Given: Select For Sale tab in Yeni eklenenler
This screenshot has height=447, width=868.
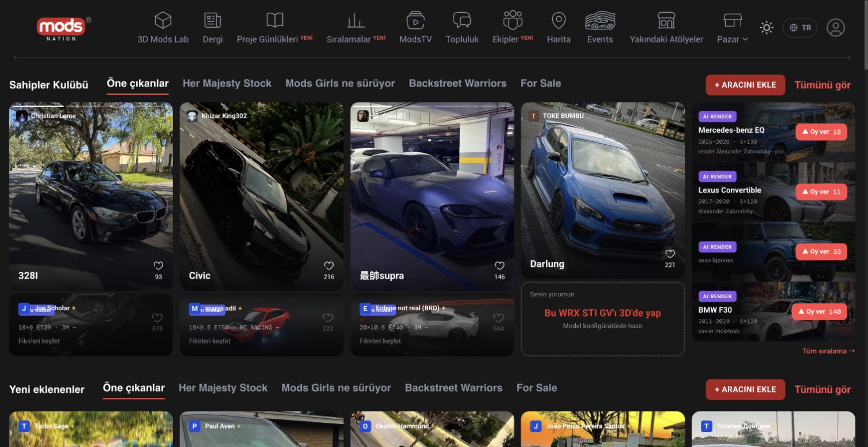Looking at the screenshot, I should (537, 388).
